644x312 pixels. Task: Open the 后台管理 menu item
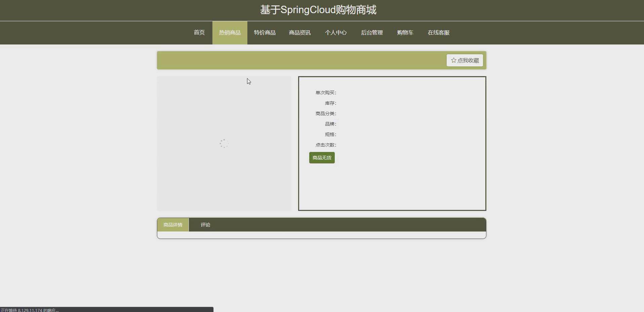372,33
